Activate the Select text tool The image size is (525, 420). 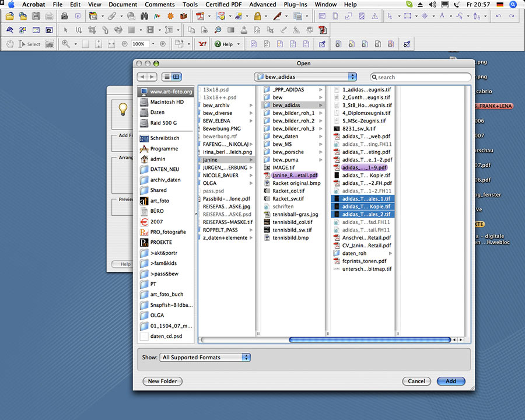pyautogui.click(x=30, y=44)
